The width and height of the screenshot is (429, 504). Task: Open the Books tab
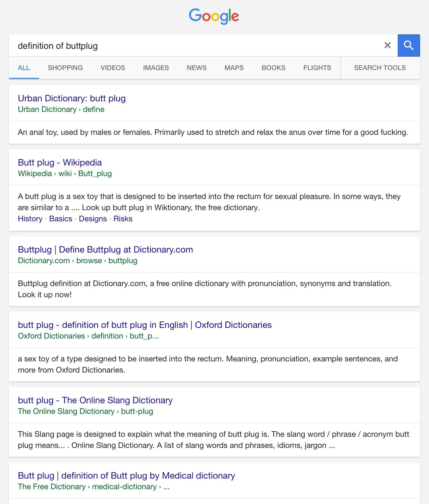(273, 68)
